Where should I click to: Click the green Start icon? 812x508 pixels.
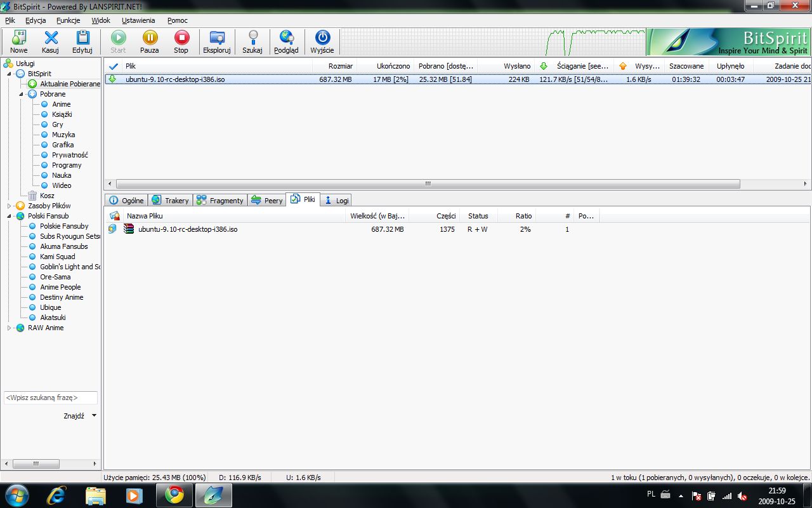(x=118, y=37)
